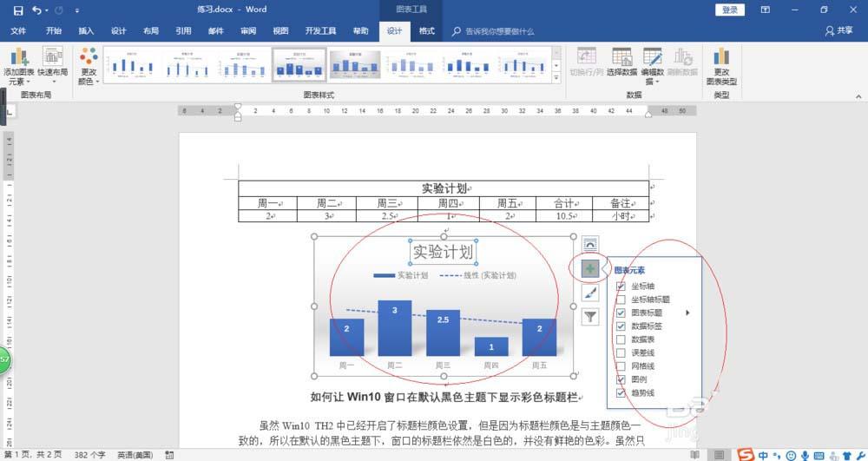
Task: Choose the currently highlighted fourth chart style
Action: [x=299, y=65]
